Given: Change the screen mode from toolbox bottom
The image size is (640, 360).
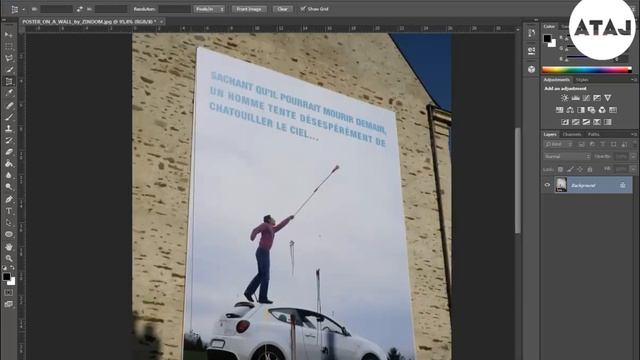Looking at the screenshot, I should pyautogui.click(x=9, y=304).
